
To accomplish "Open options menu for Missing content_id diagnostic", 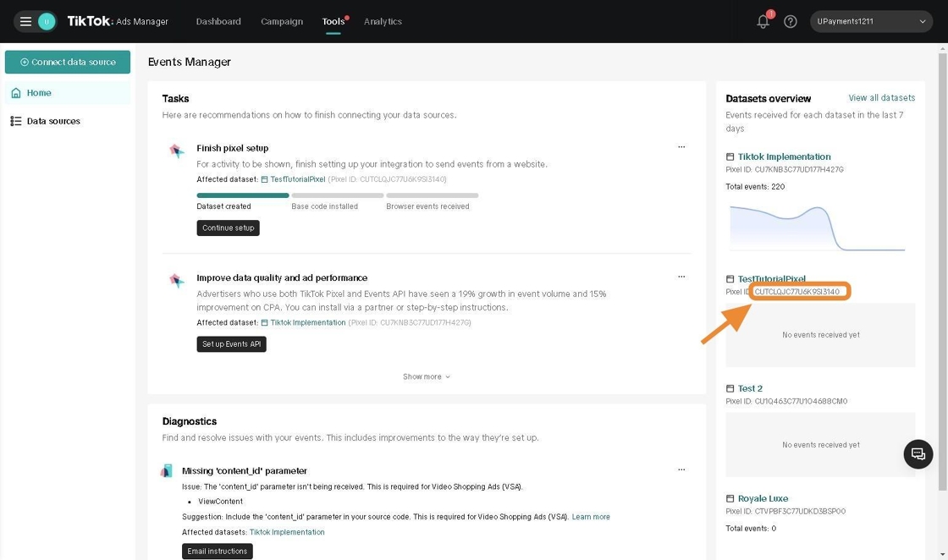I will [x=681, y=469].
